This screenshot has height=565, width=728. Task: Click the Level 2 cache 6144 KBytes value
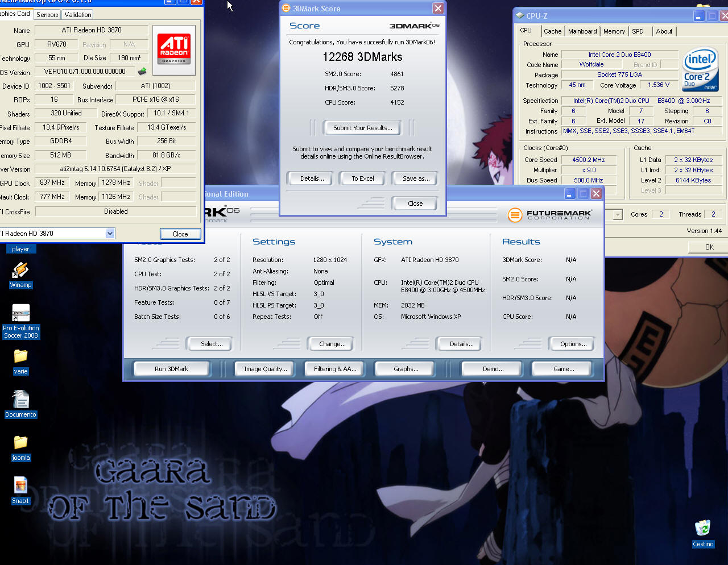[693, 180]
